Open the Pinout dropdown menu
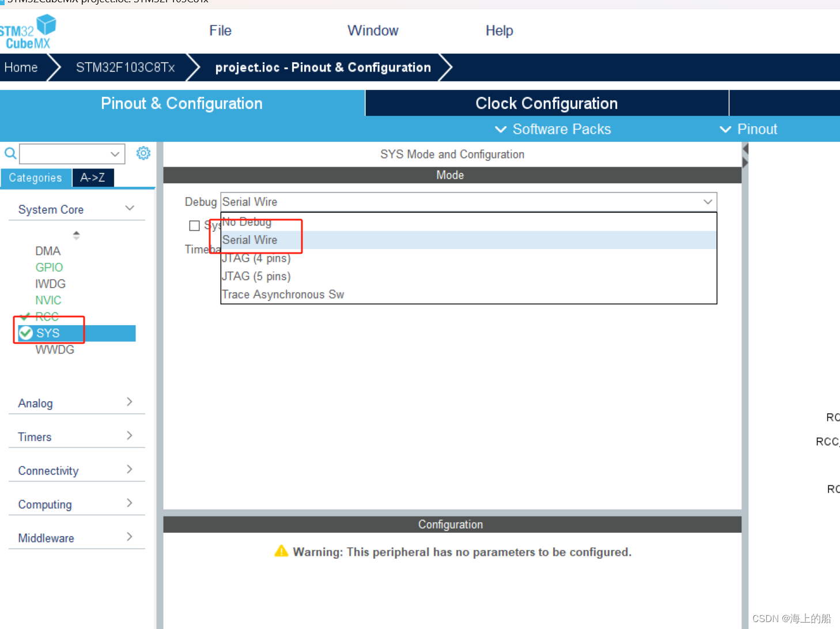The width and height of the screenshot is (840, 629). 748,129
